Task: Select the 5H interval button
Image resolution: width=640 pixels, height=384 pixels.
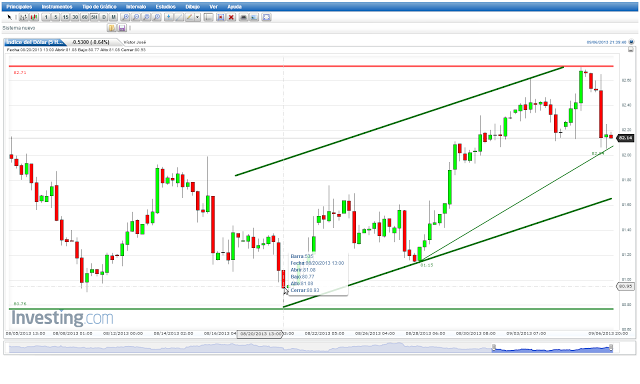Action: tap(94, 17)
